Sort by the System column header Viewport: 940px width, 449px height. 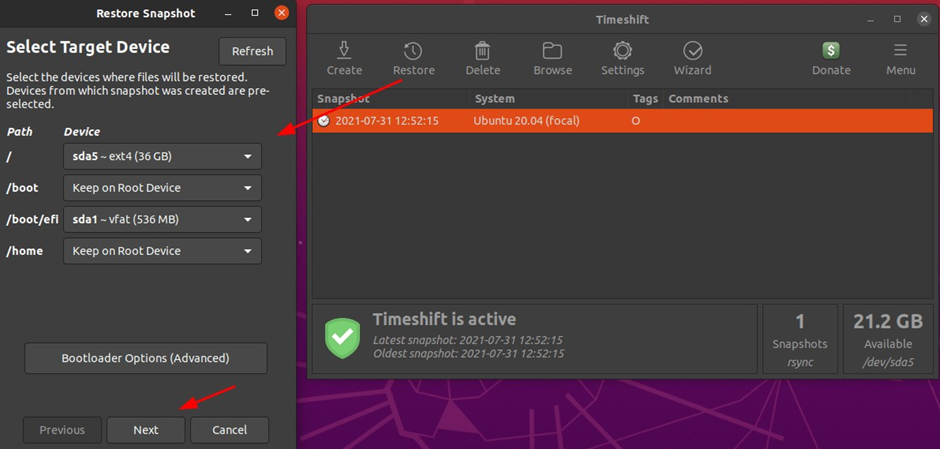[548, 99]
